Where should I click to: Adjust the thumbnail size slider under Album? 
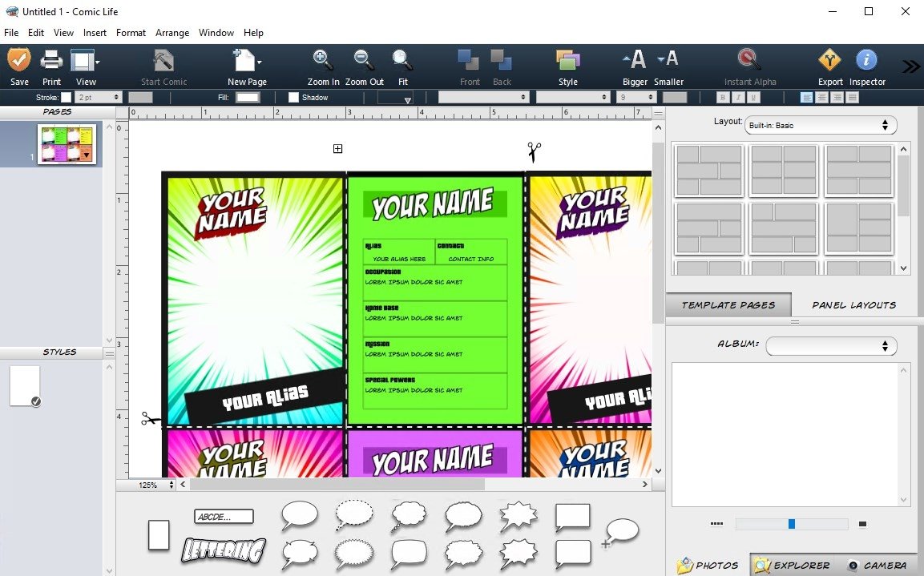coord(792,524)
